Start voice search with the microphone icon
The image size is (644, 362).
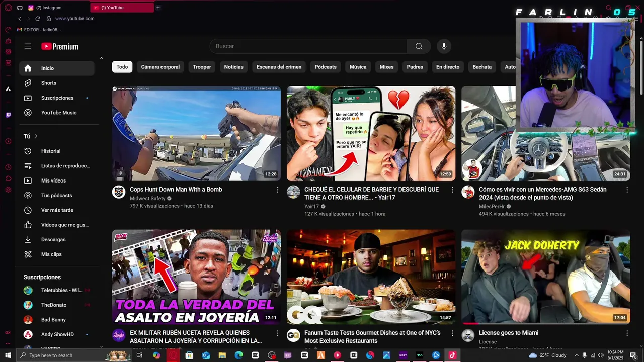pos(444,46)
